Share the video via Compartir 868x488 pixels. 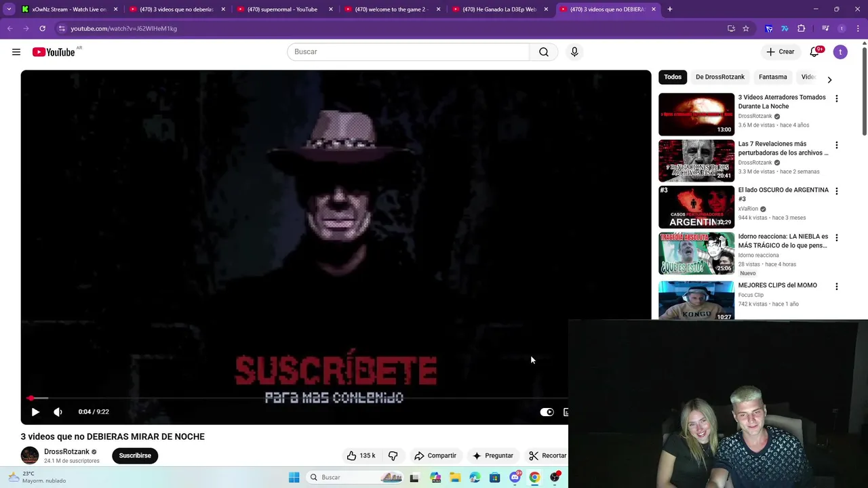click(435, 455)
